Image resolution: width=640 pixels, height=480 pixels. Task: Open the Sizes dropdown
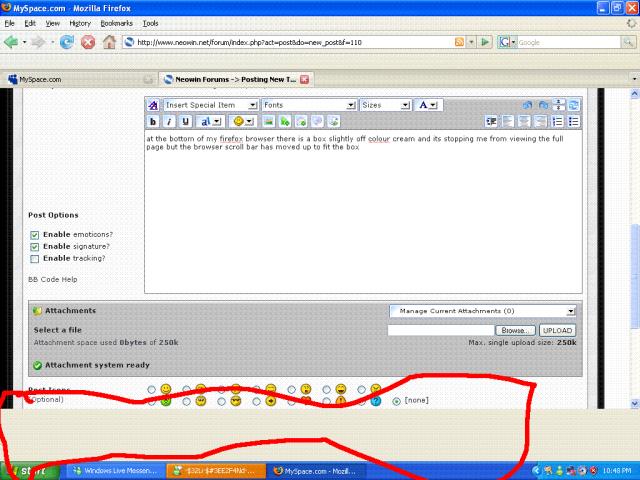(x=385, y=105)
